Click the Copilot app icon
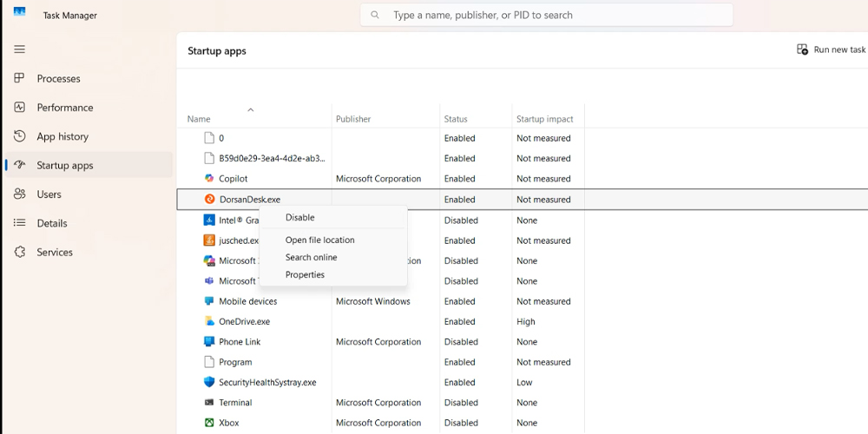868x434 pixels. click(208, 179)
